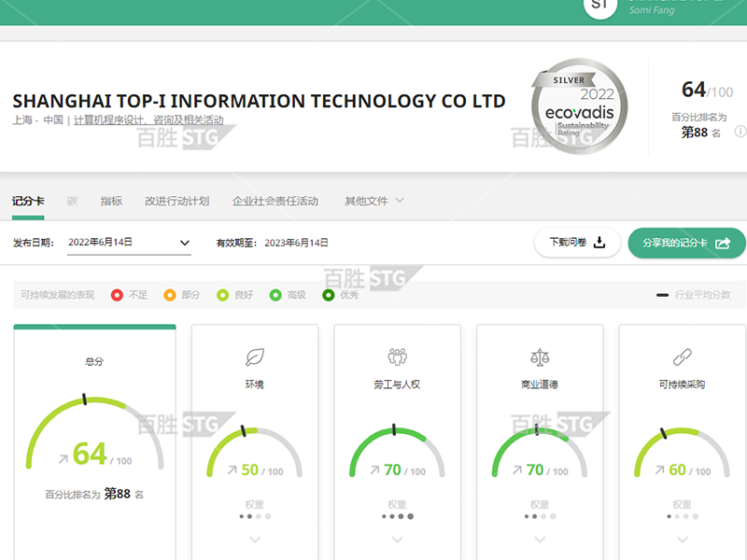Open the 其他文件 tab label
The image size is (747, 560).
[x=366, y=201]
